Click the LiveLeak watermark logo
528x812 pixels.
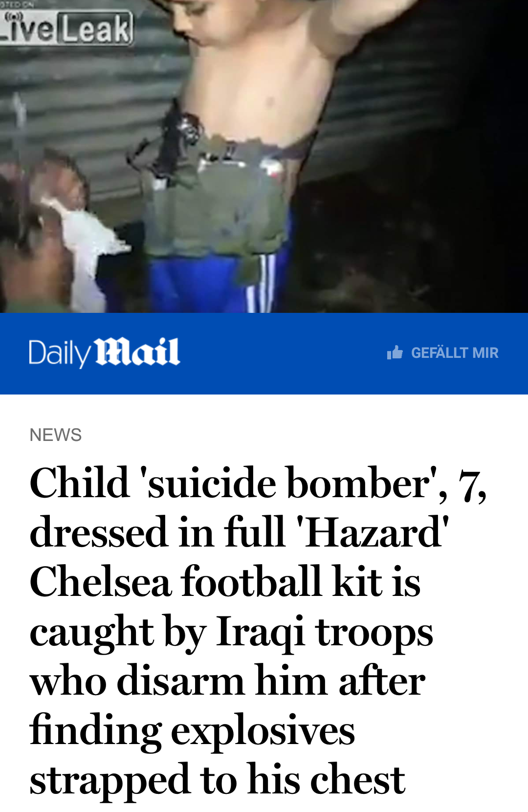point(66,28)
